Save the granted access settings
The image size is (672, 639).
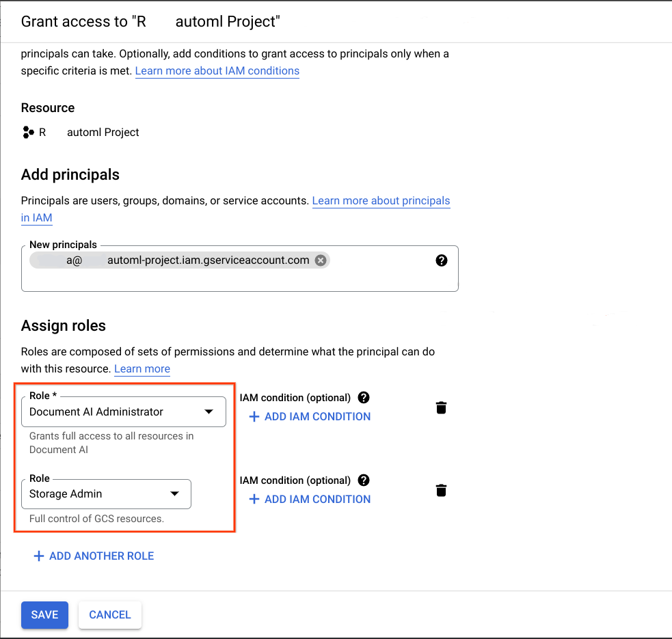pos(44,615)
